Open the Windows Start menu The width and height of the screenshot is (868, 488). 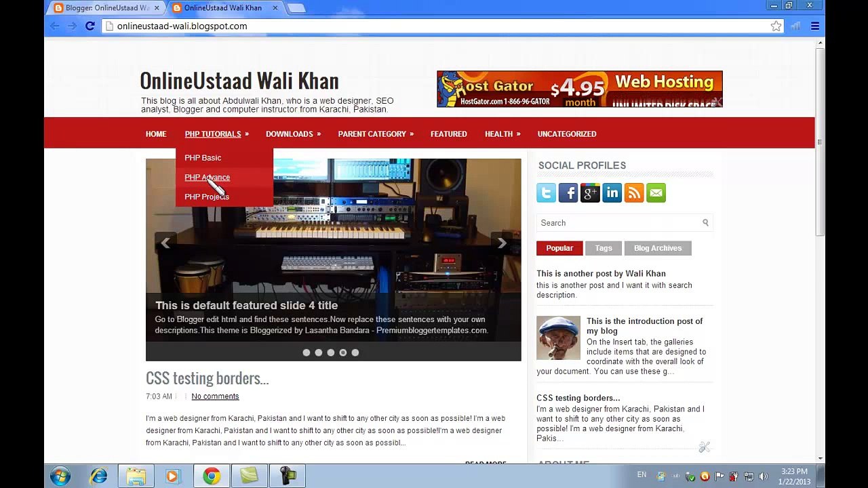(60, 476)
